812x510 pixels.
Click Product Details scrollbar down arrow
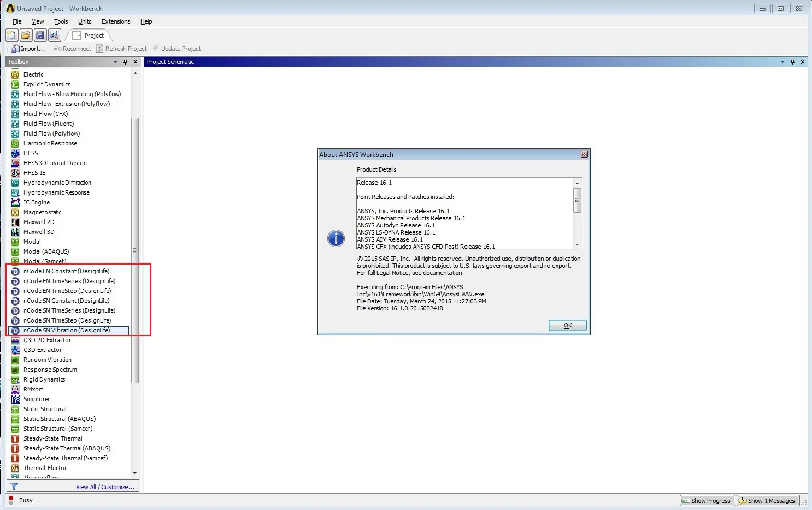[x=577, y=245]
